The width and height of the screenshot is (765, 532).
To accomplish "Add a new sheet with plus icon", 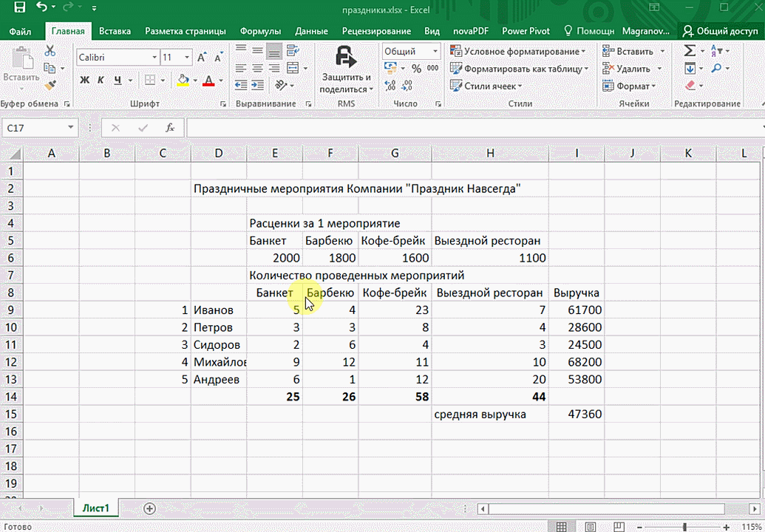I will point(150,508).
